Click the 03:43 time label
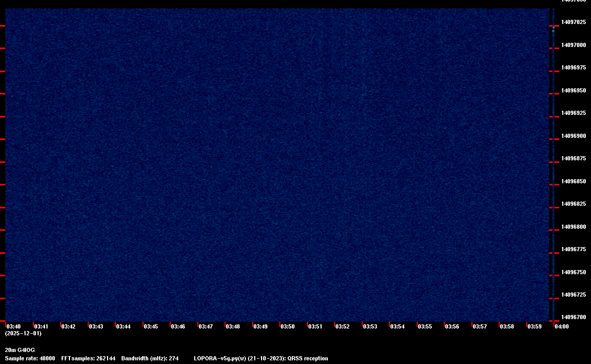The width and height of the screenshot is (591, 364). (96, 326)
